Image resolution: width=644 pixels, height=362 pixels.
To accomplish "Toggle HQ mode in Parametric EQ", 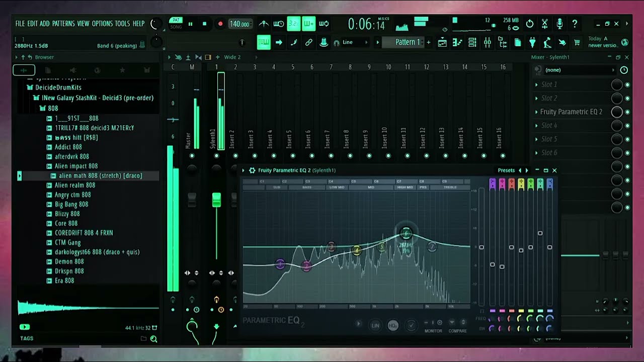I will (393, 326).
